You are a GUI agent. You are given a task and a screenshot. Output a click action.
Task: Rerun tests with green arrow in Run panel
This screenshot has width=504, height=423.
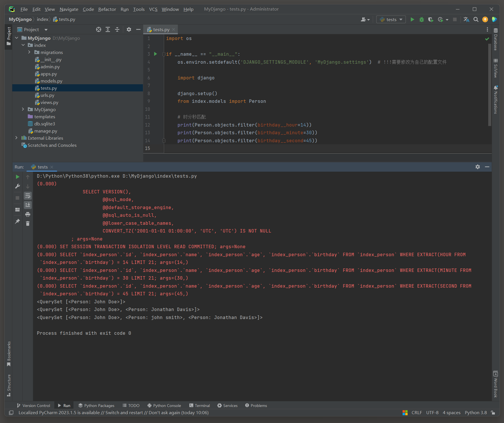[17, 177]
